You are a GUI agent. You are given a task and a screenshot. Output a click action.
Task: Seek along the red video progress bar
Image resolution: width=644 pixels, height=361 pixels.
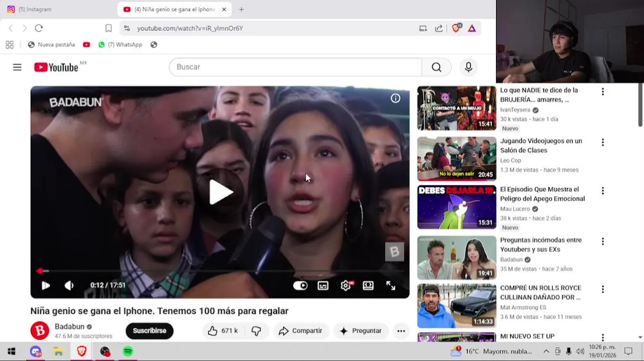[x=220, y=271]
